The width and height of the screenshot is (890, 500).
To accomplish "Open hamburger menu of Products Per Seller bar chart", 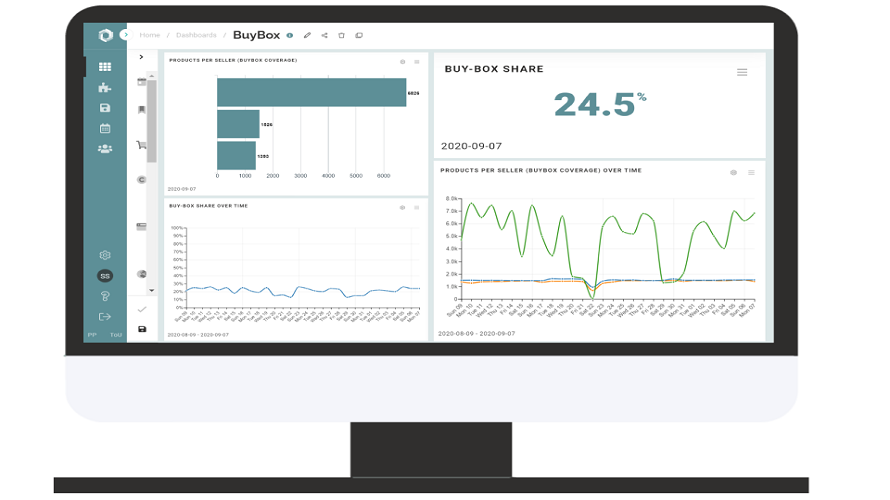I will (417, 61).
